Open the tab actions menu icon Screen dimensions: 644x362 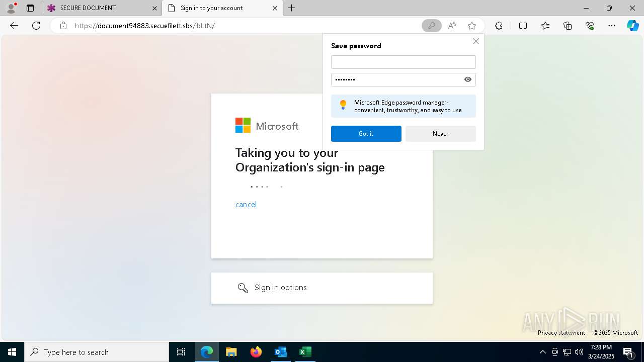click(x=30, y=8)
